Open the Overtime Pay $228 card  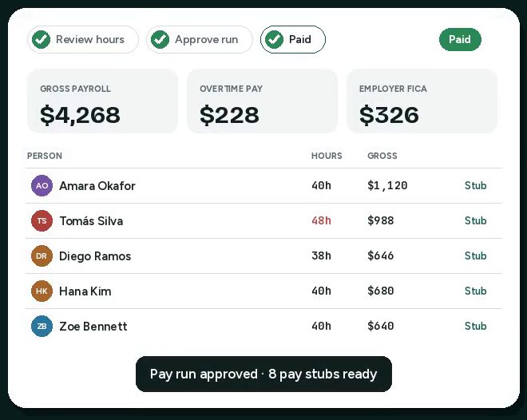pos(262,101)
